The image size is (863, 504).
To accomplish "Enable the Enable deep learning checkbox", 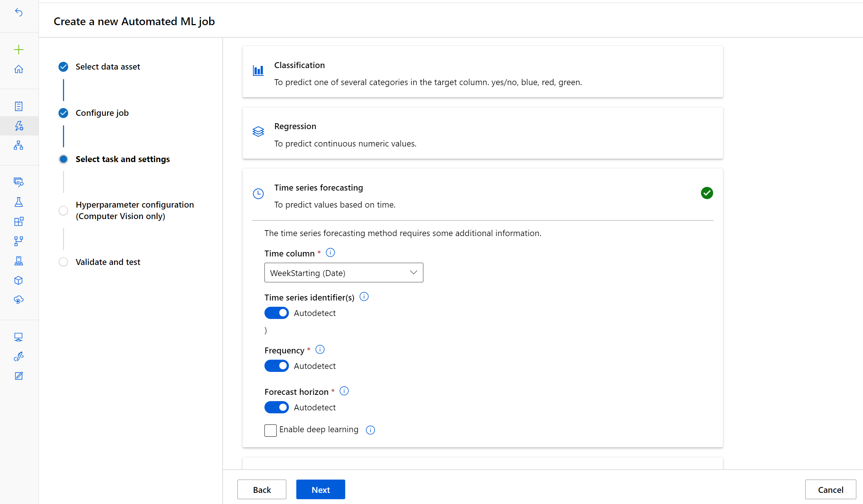I will coord(270,430).
